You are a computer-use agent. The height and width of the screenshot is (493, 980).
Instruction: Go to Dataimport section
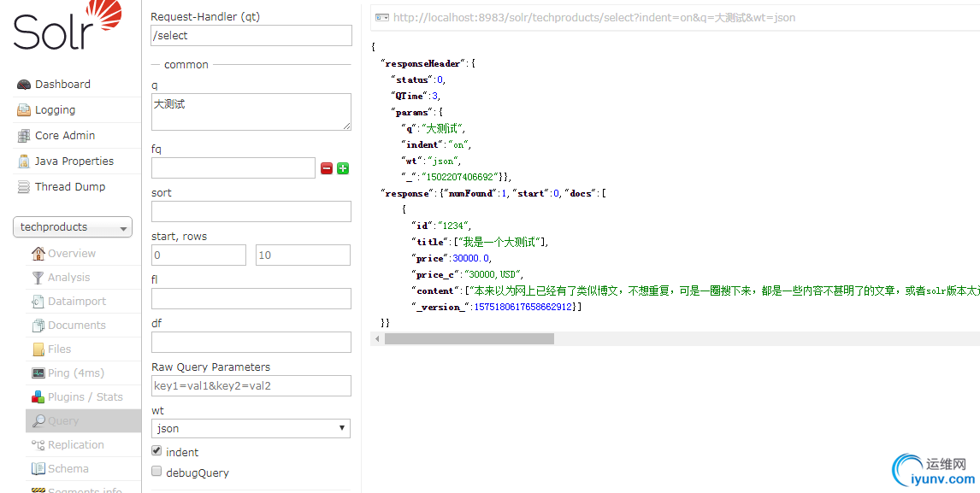(x=77, y=301)
